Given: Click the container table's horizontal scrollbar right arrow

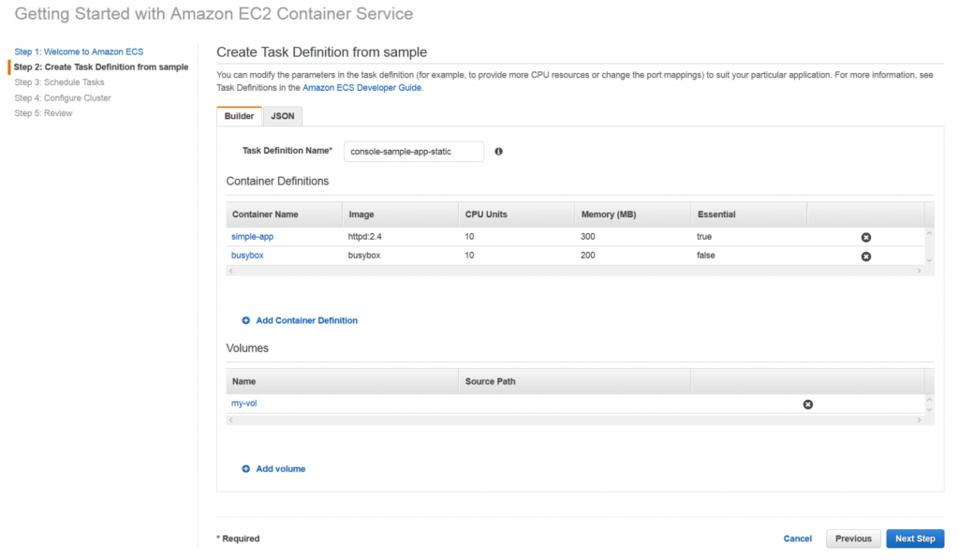Looking at the screenshot, I should click(x=919, y=271).
